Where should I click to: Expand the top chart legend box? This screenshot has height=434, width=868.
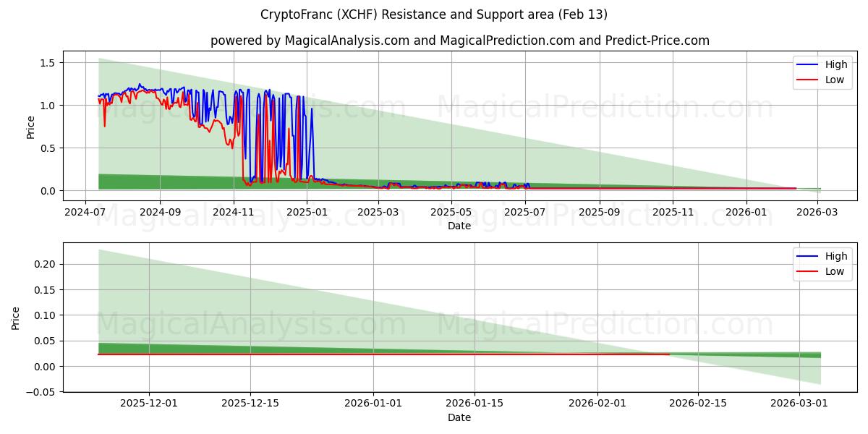tap(821, 71)
